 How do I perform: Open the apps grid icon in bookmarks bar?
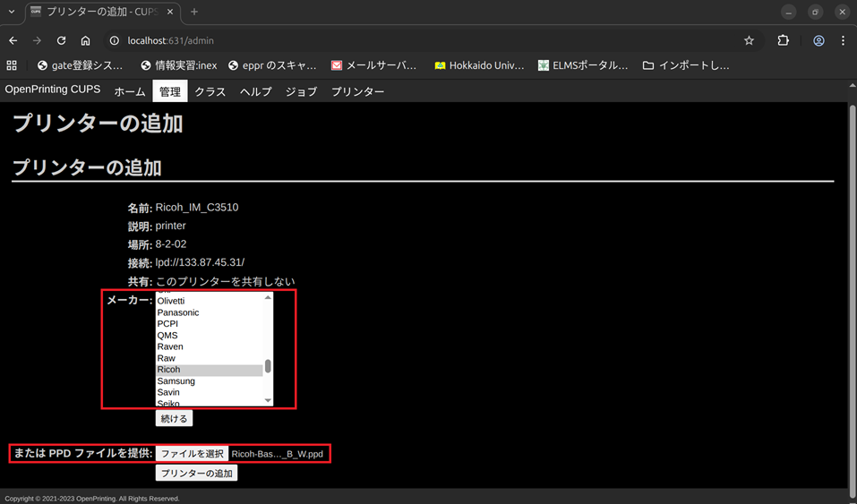click(12, 65)
